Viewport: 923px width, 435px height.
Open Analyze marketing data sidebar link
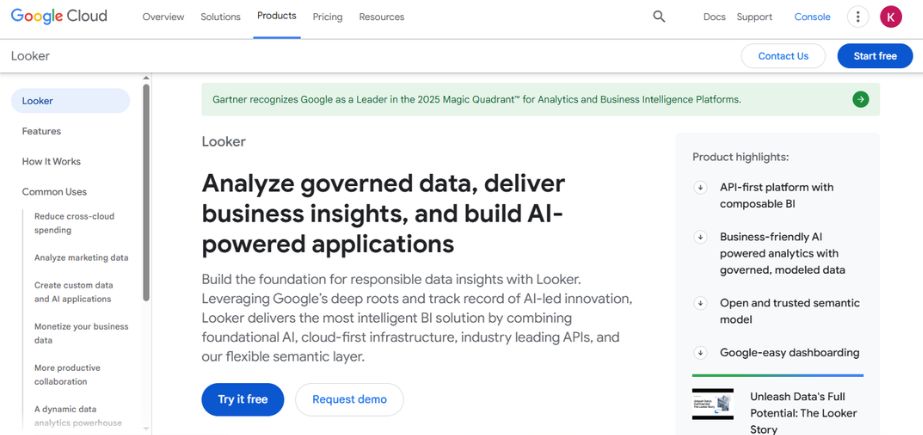(81, 258)
